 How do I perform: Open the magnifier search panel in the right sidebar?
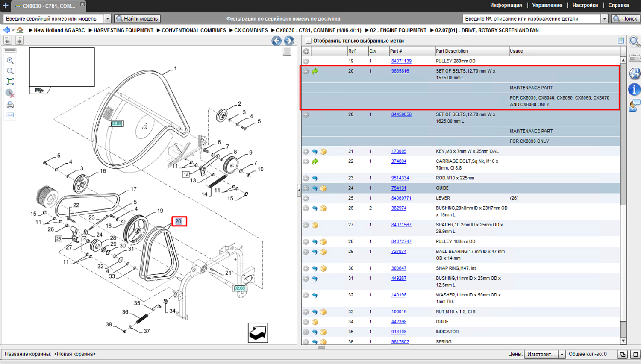click(635, 42)
